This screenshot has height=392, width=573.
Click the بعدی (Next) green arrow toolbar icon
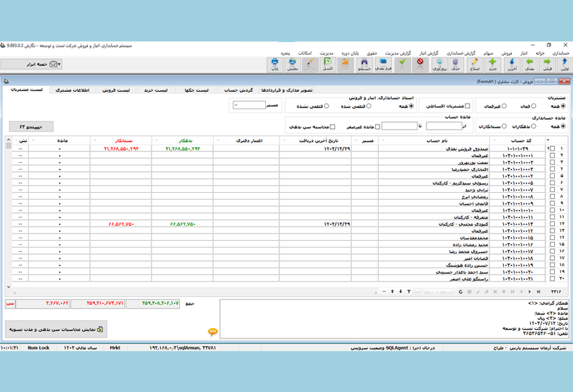point(530,65)
